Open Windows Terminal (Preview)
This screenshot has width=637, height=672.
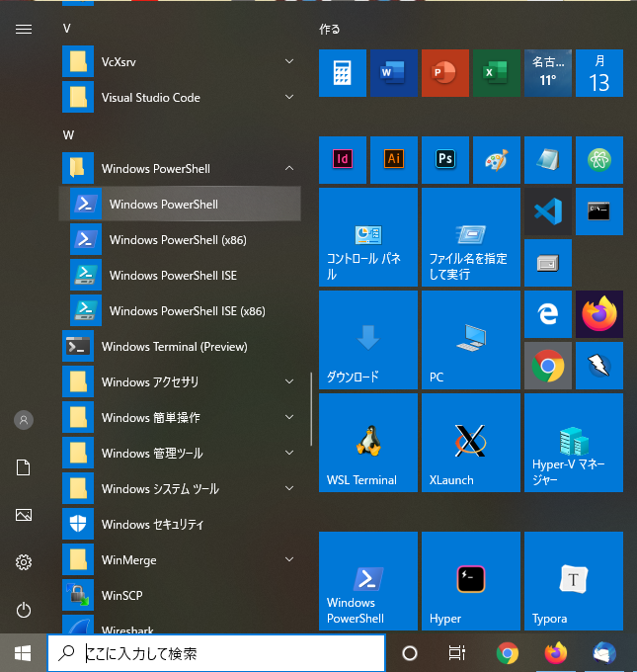(x=180, y=346)
